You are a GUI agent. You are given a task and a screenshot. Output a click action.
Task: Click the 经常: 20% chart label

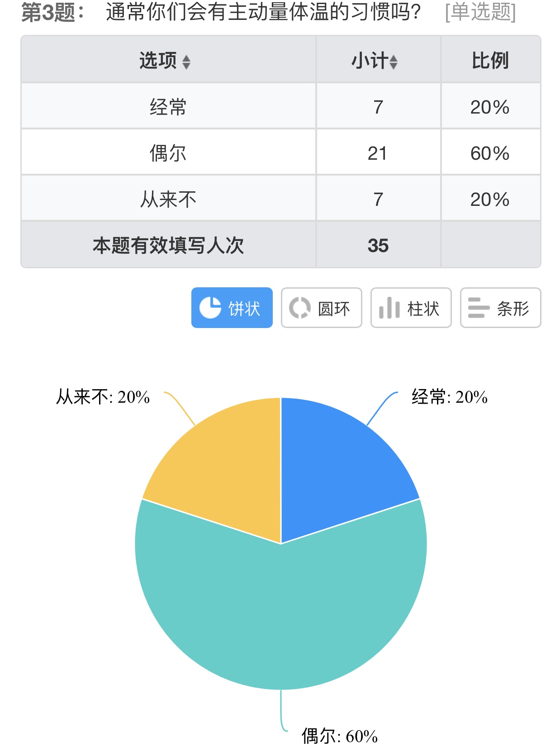coord(449,397)
